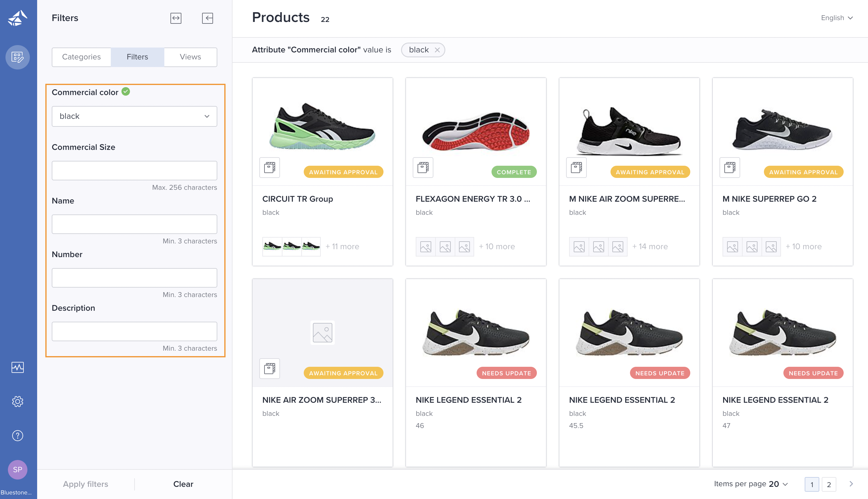Open the activity monitor sidebar icon
This screenshot has height=499, width=868.
point(17,367)
